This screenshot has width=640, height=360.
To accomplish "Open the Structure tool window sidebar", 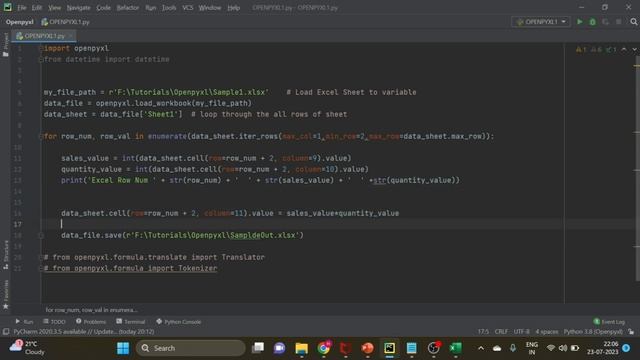I will point(6,254).
